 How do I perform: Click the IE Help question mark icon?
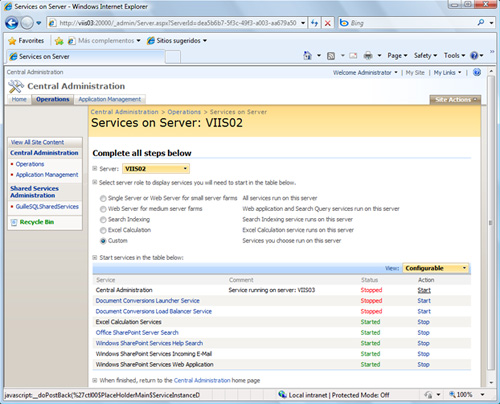tap(474, 56)
